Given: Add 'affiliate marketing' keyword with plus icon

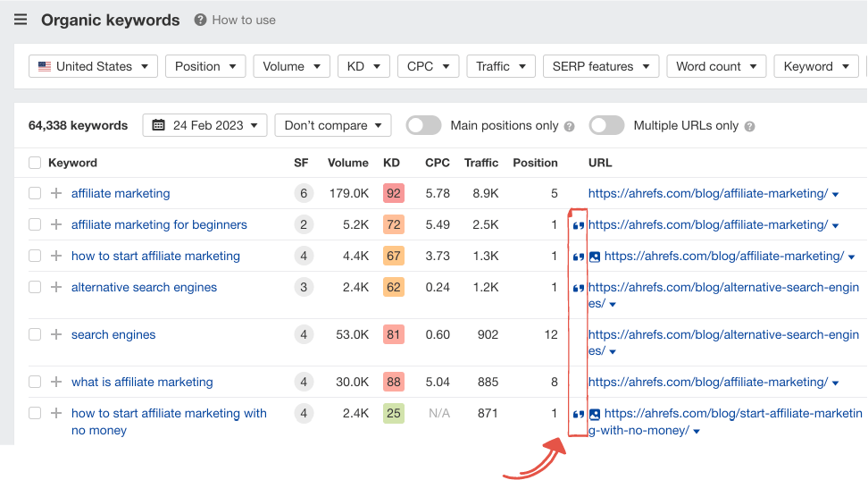Looking at the screenshot, I should coord(56,193).
